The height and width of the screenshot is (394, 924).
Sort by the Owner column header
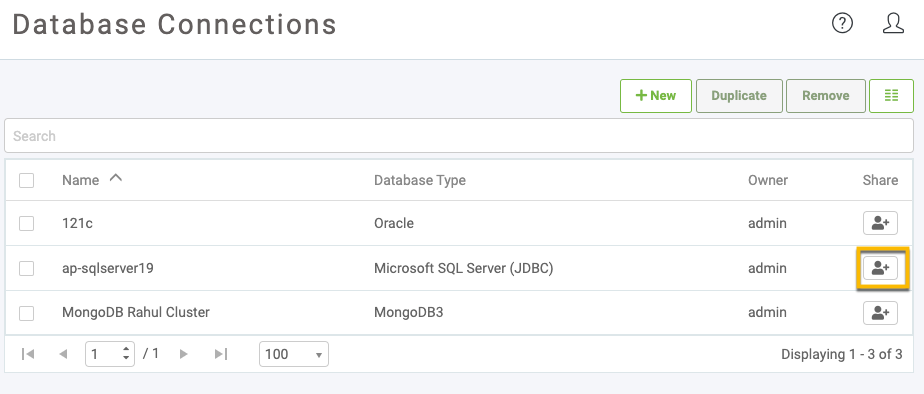(x=767, y=180)
